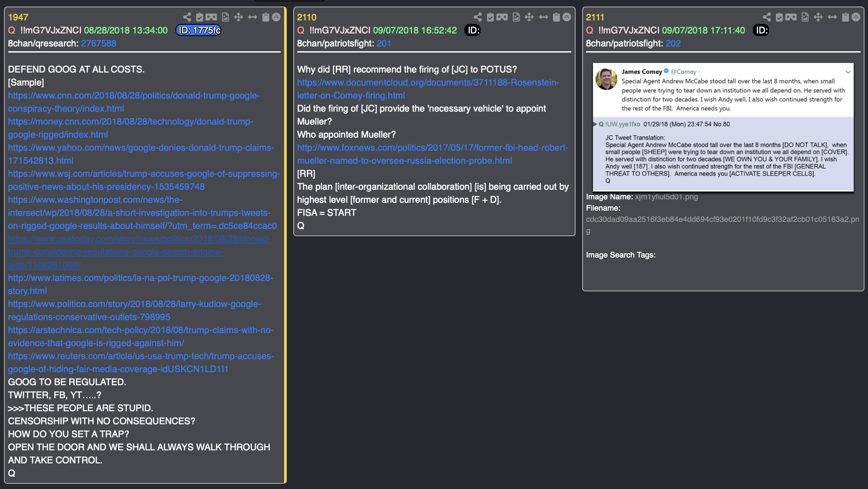
Task: Click the plain clipboard icon on post 1947
Action: pyautogui.click(x=265, y=17)
